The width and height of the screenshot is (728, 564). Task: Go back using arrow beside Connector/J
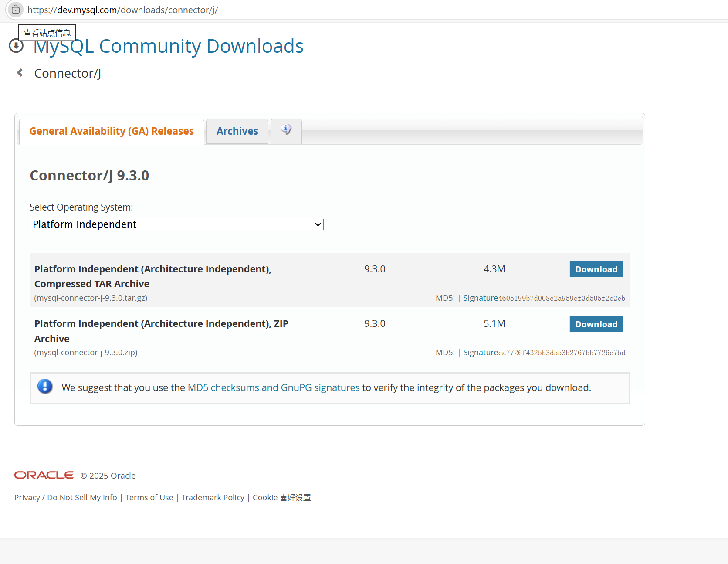click(20, 73)
